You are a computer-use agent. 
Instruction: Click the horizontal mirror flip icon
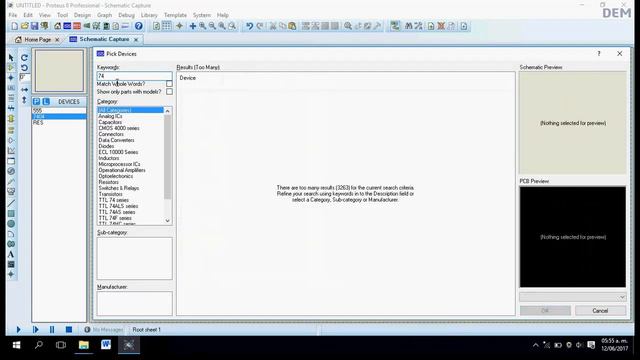[24, 89]
